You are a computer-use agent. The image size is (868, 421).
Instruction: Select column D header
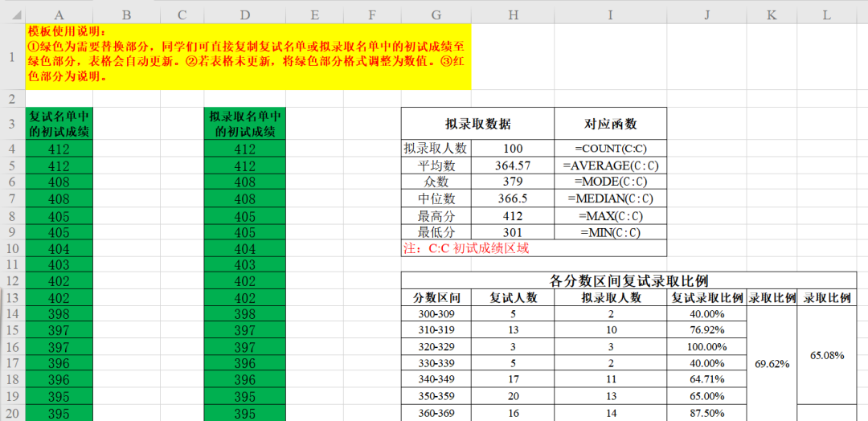(x=244, y=15)
